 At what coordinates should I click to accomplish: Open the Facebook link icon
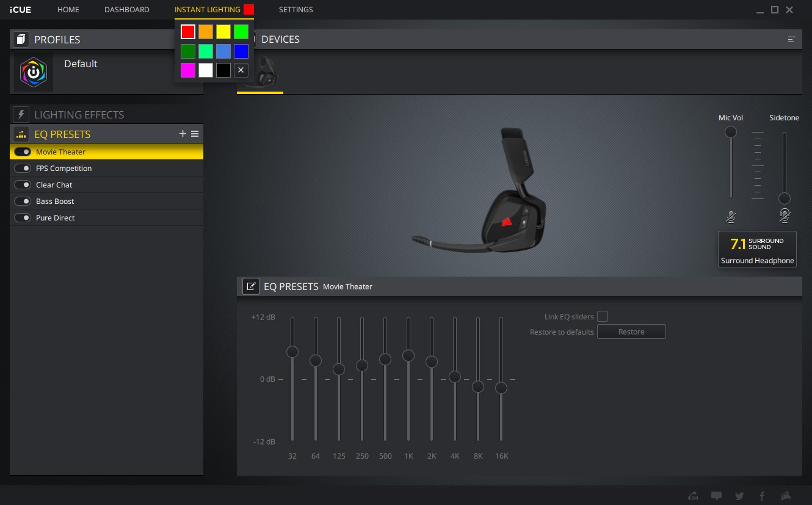tap(763, 496)
